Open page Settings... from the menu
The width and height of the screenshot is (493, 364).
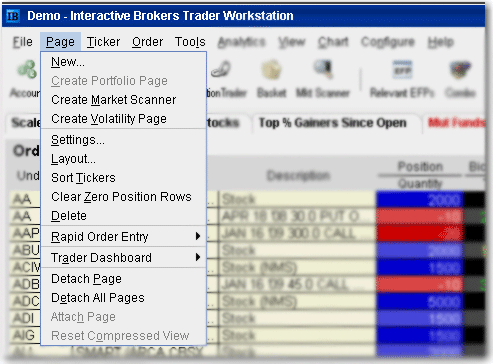pos(78,140)
